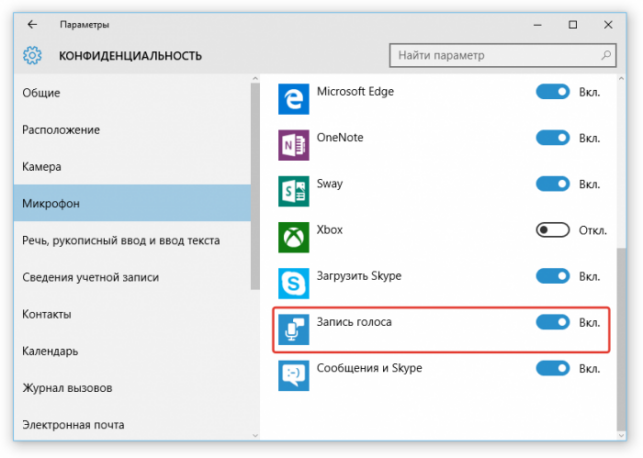
Task: Toggle microphone for Сообщения и Skype
Action: click(553, 368)
